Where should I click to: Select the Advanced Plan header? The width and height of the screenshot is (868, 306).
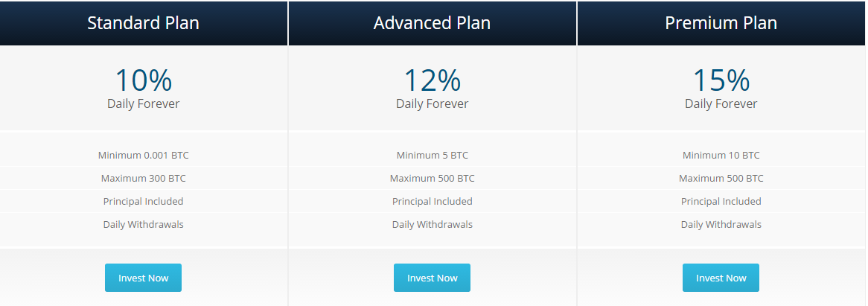(x=432, y=23)
